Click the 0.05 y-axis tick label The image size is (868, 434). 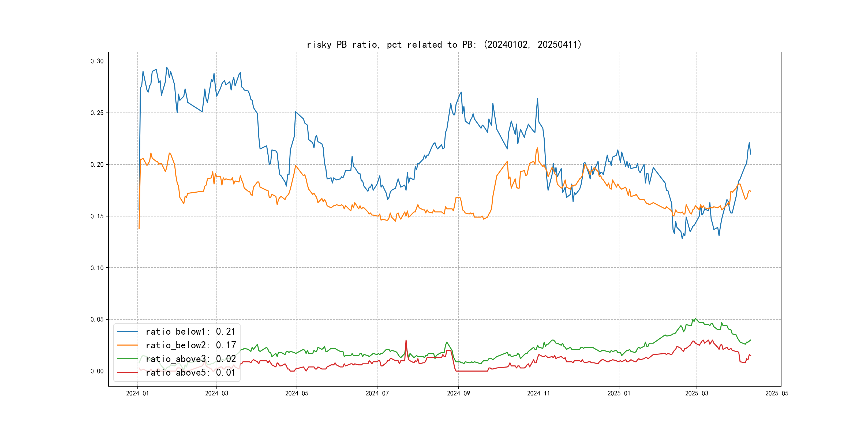[97, 319]
